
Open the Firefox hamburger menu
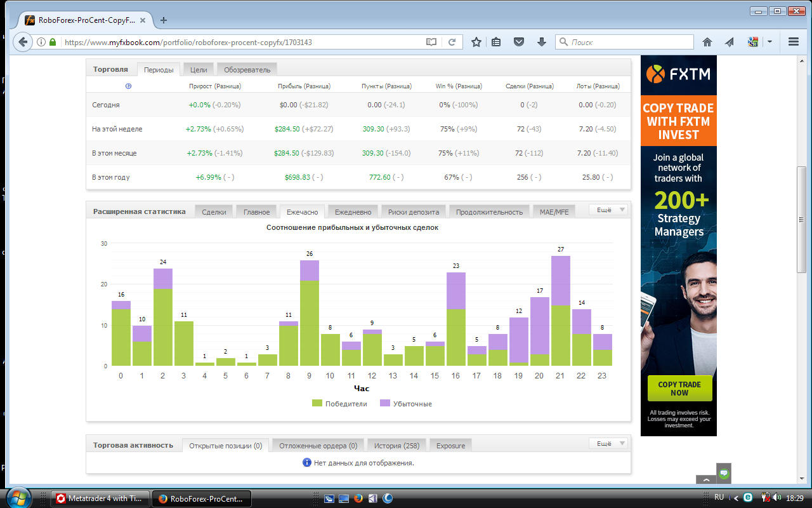[793, 42]
